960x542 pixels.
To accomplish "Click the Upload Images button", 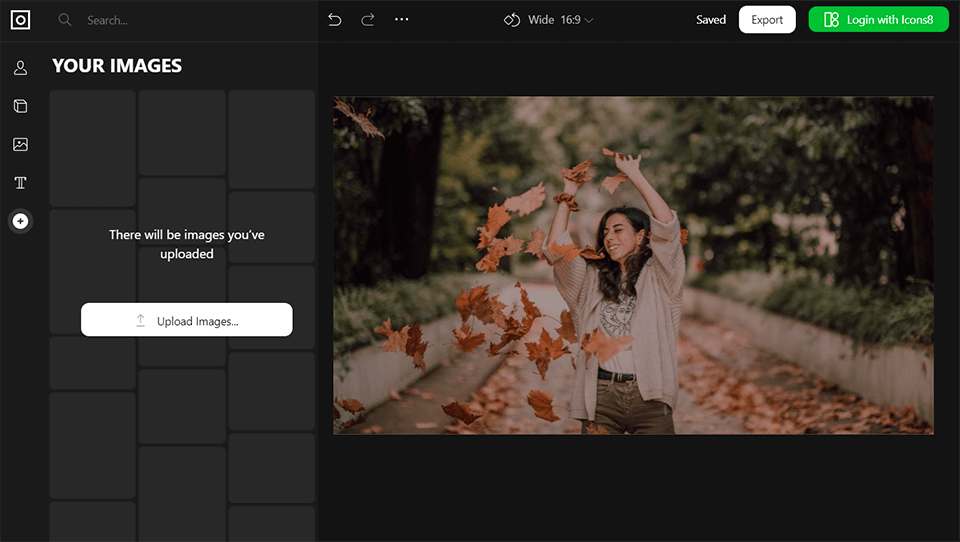I will pos(187,320).
